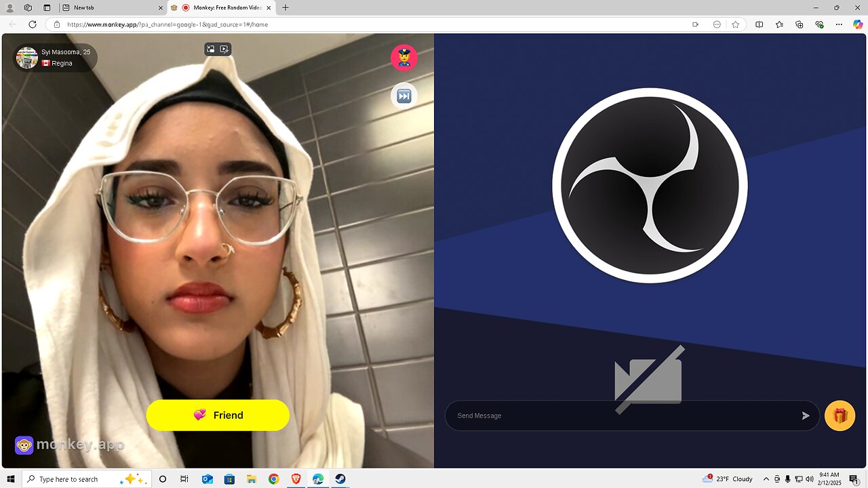This screenshot has width=868, height=488.
Task: Add this page to favorites
Action: click(735, 24)
